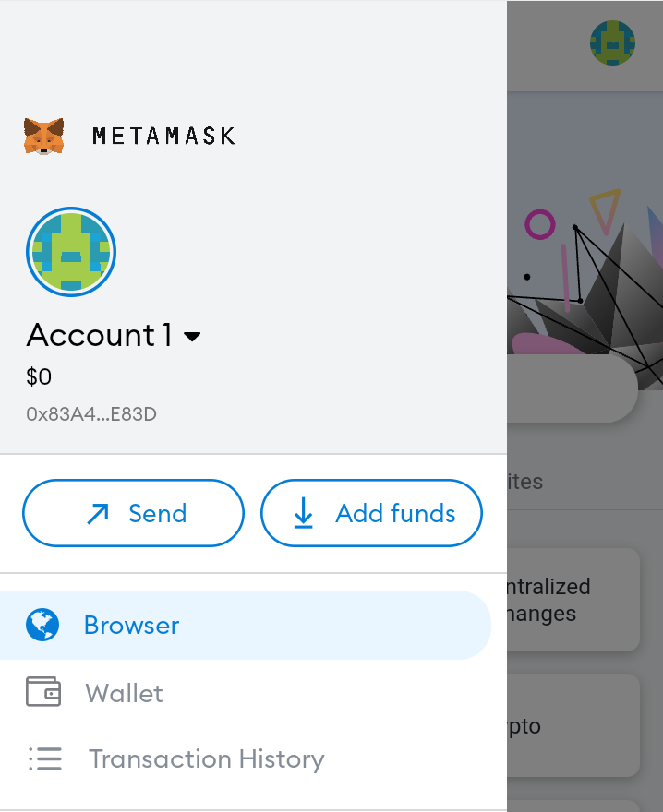The height and width of the screenshot is (812, 663).
Task: Open the Wallet menu entry
Action: [x=125, y=692]
